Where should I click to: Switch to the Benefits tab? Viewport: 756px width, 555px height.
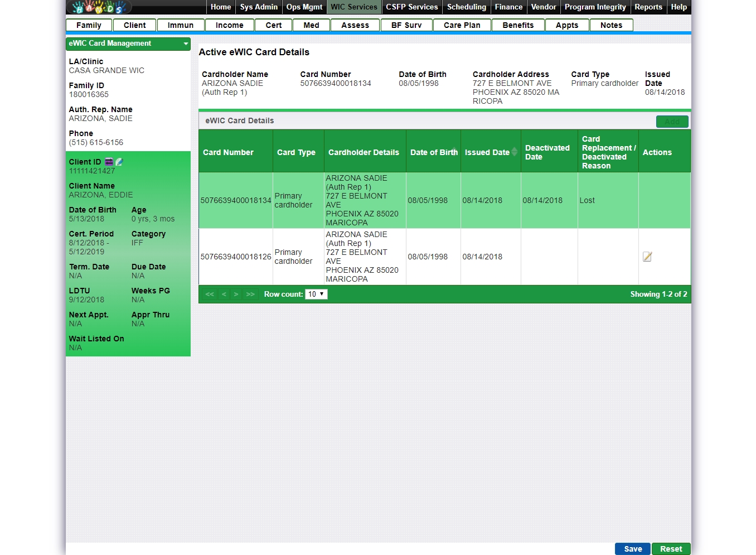(x=517, y=25)
